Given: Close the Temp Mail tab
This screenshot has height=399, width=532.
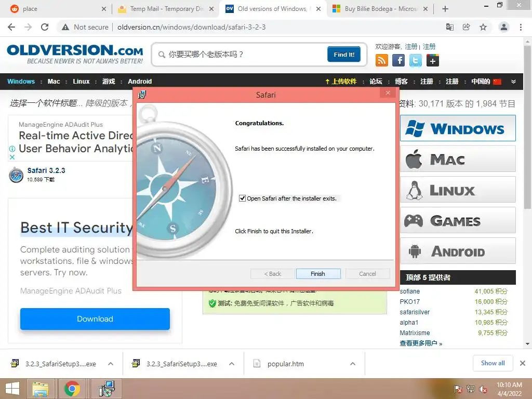Looking at the screenshot, I should coord(211,9).
